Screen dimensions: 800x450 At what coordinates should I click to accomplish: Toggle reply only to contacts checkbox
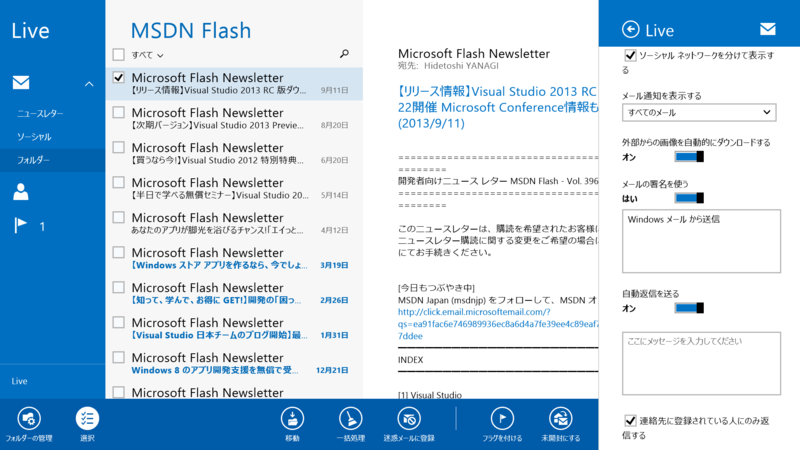(x=630, y=420)
